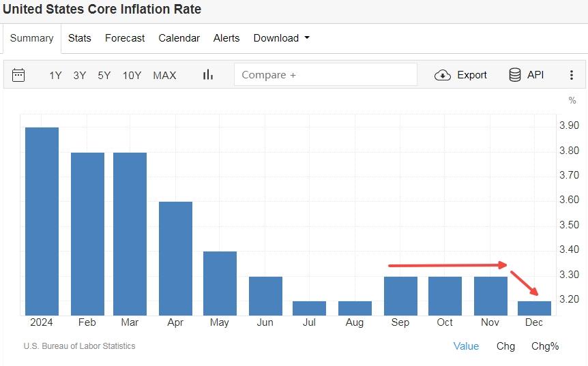
Task: Show MAX historical range
Action: click(x=164, y=76)
